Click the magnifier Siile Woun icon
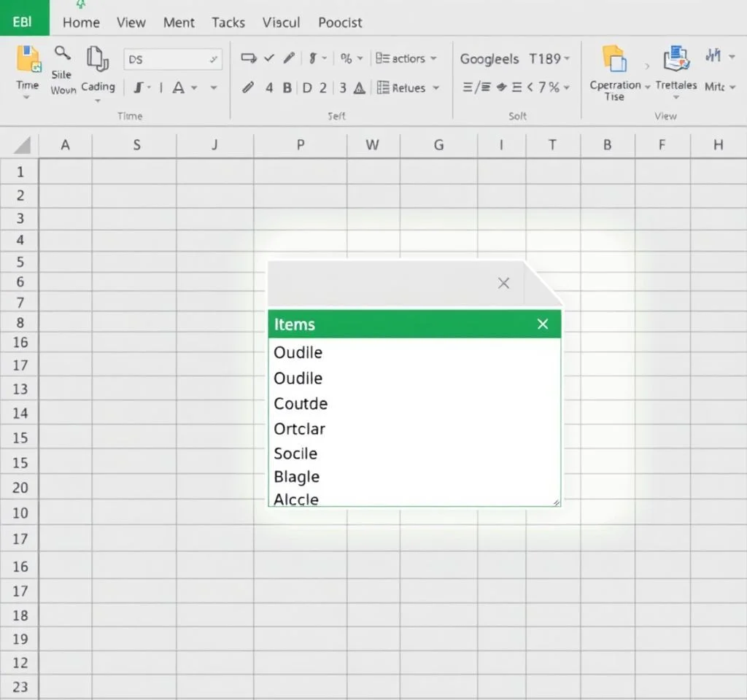747x700 pixels. (x=63, y=53)
